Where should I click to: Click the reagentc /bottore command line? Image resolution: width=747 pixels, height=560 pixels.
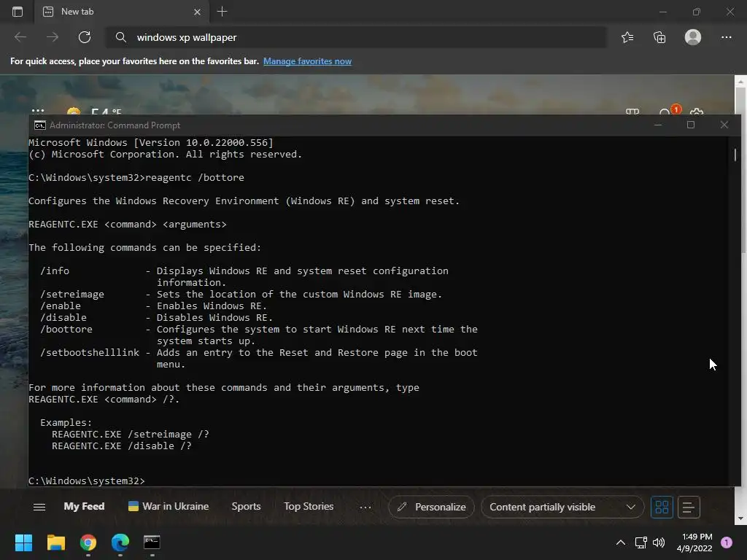136,178
